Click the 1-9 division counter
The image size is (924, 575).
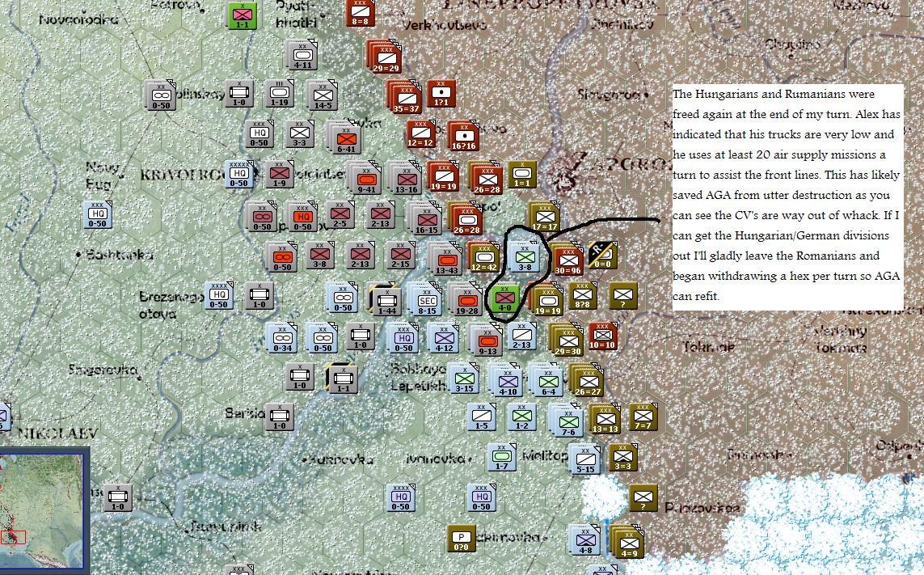(x=280, y=175)
